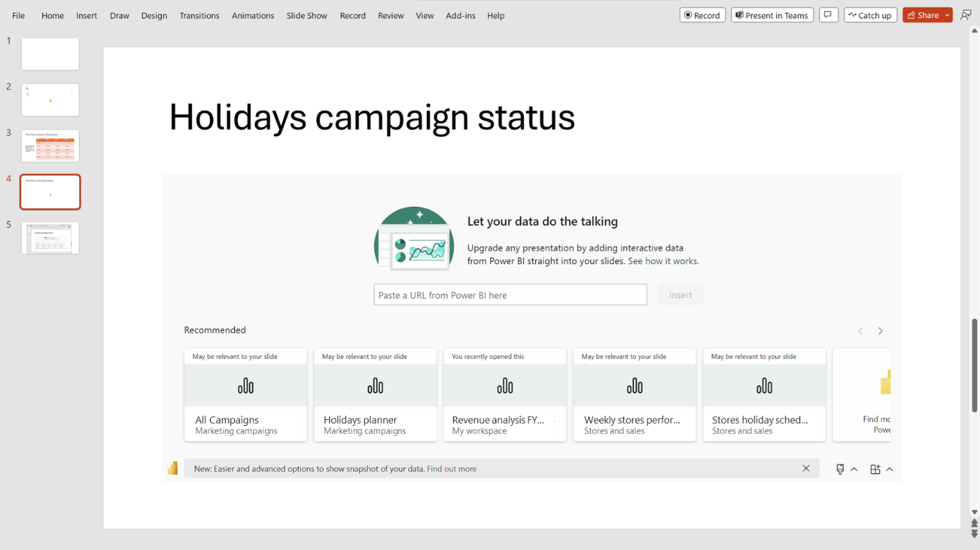Open the Slide Show tab
The height and width of the screenshot is (550, 980).
[307, 15]
